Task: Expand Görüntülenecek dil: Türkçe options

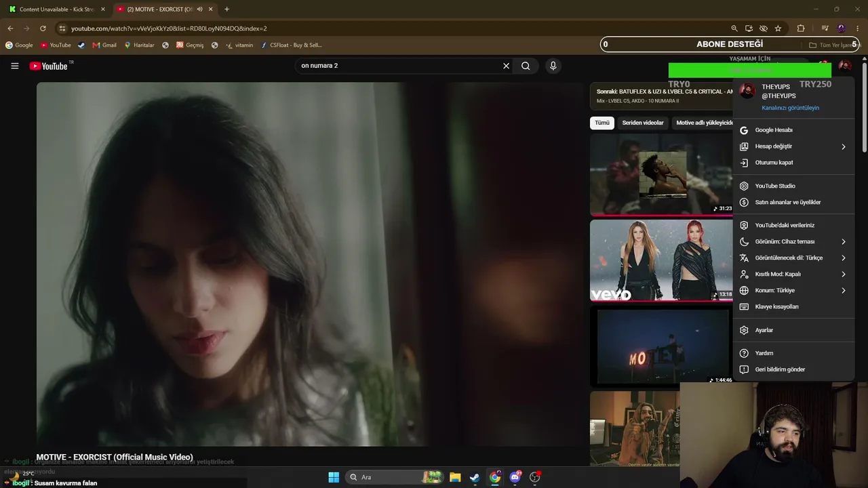Action: (793, 258)
